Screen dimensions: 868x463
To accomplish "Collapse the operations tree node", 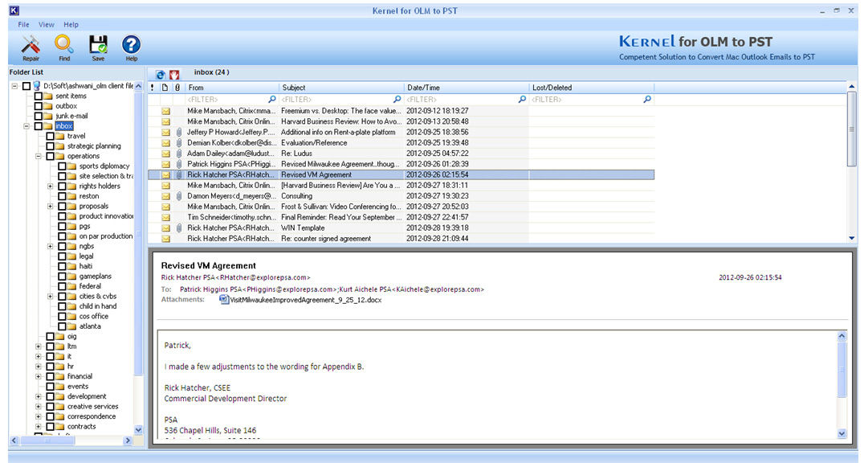I will [x=39, y=156].
